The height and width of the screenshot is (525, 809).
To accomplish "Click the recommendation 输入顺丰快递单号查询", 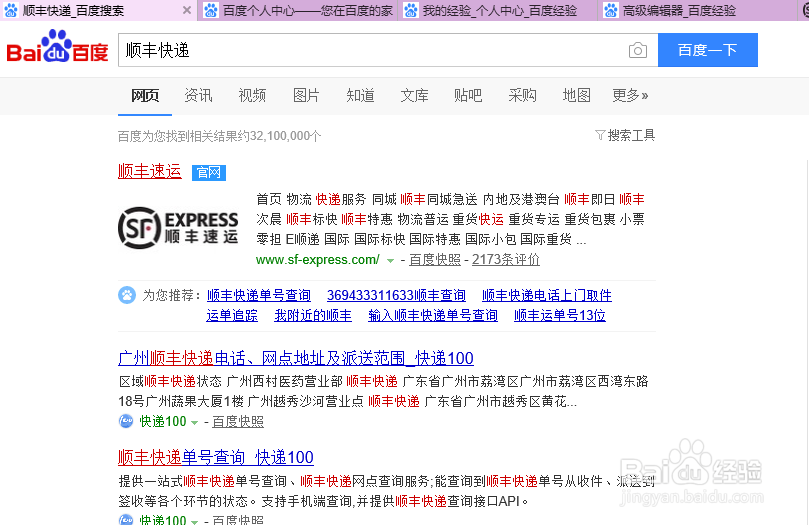I will (x=433, y=315).
